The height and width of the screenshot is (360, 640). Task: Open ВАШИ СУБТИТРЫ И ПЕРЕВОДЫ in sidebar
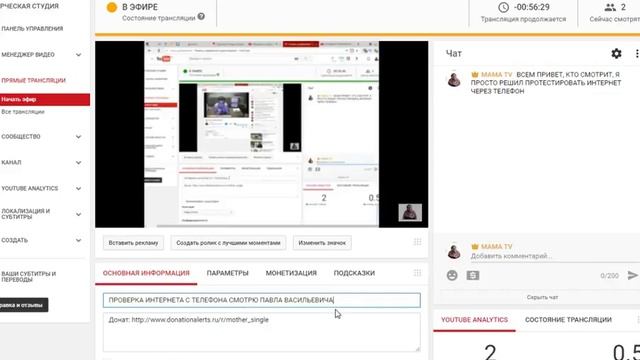(x=28, y=277)
